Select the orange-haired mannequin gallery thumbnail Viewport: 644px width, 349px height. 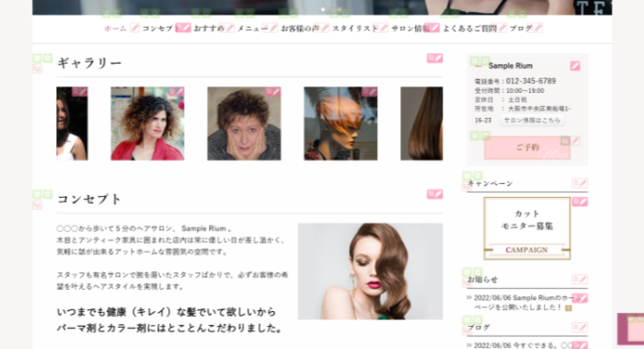click(340, 123)
